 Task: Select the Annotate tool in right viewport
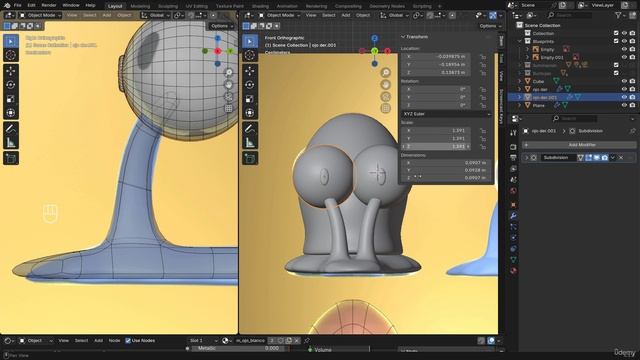tap(250, 129)
